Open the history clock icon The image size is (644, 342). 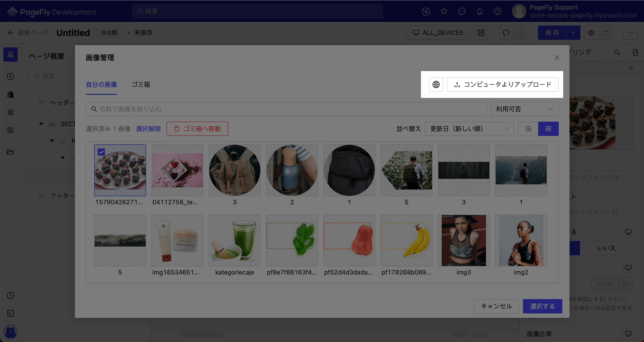pos(11,296)
